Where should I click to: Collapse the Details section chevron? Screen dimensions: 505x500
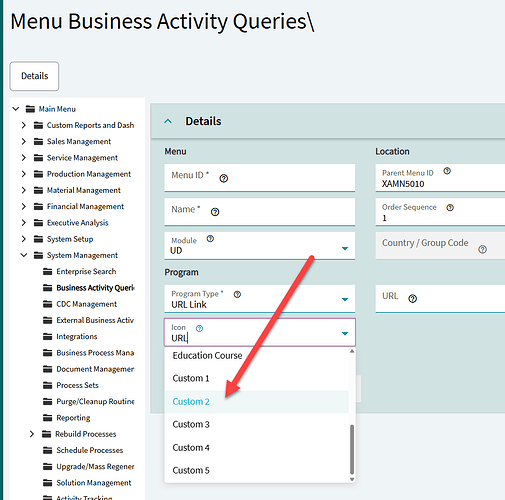(168, 121)
